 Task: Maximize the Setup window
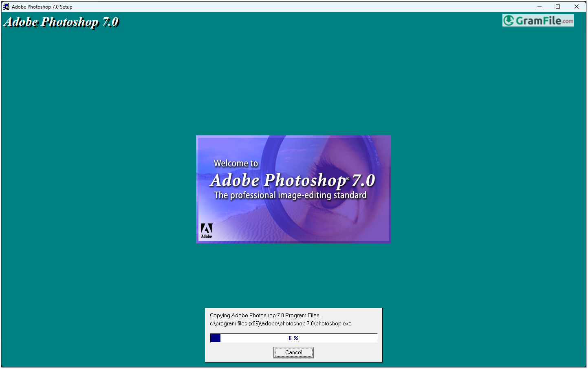click(558, 7)
